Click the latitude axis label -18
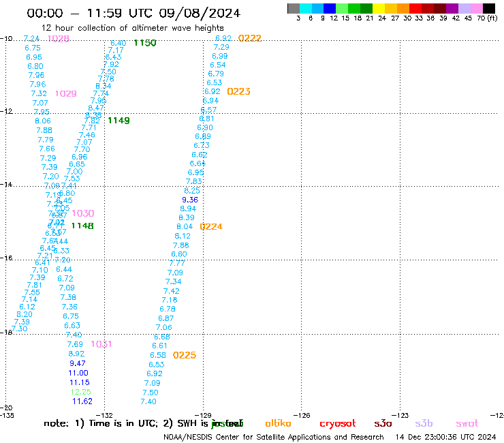 coord(6,332)
